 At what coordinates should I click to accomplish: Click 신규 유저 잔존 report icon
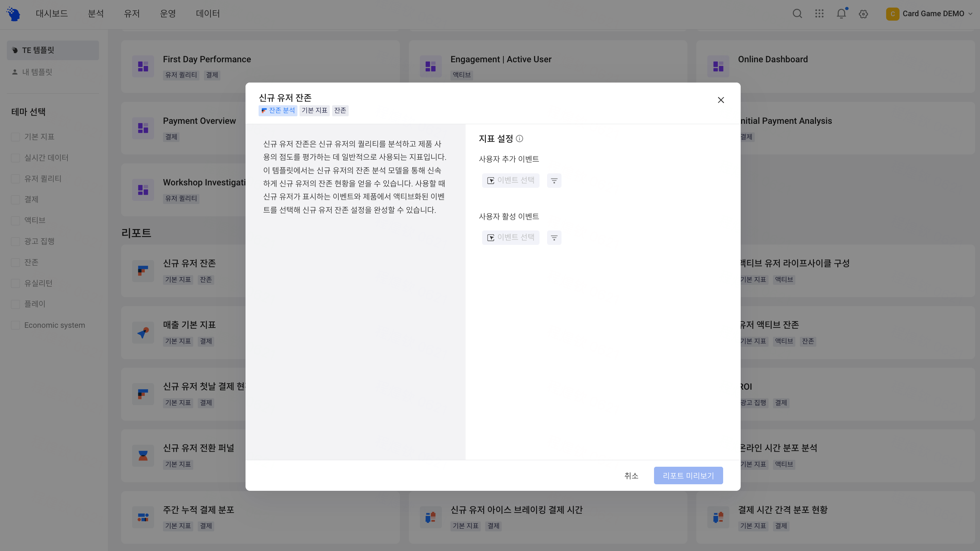(x=143, y=271)
